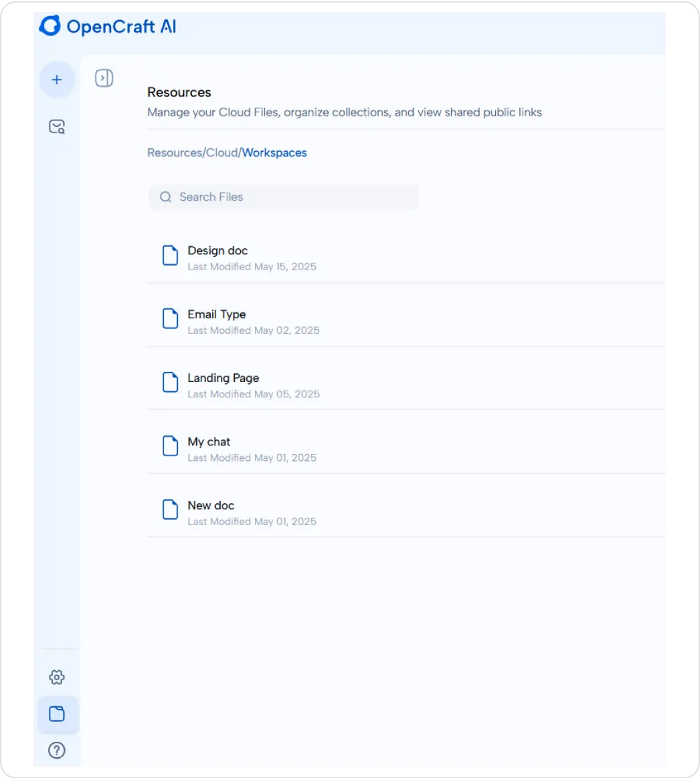Collapse the navigation panel using the panel icon
The width and height of the screenshot is (700, 778).
pyautogui.click(x=104, y=78)
